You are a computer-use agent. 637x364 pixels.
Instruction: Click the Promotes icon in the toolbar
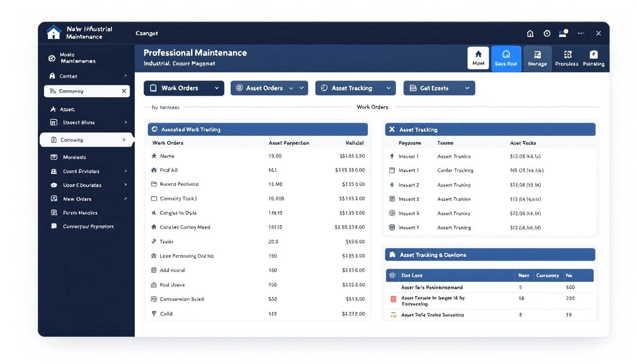[567, 58]
